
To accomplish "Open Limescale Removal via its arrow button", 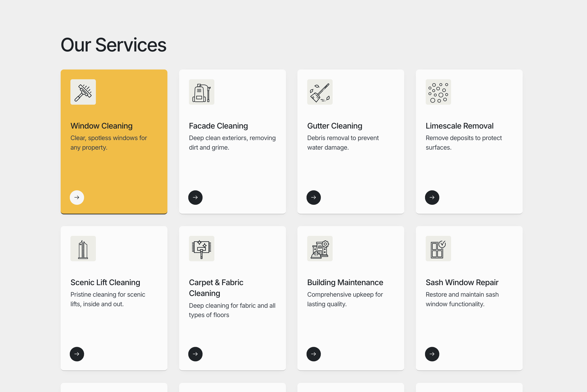I will (432, 197).
